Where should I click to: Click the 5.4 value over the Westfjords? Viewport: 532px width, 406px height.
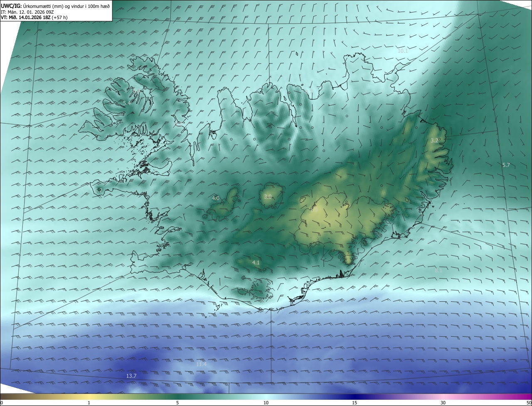tap(127, 103)
